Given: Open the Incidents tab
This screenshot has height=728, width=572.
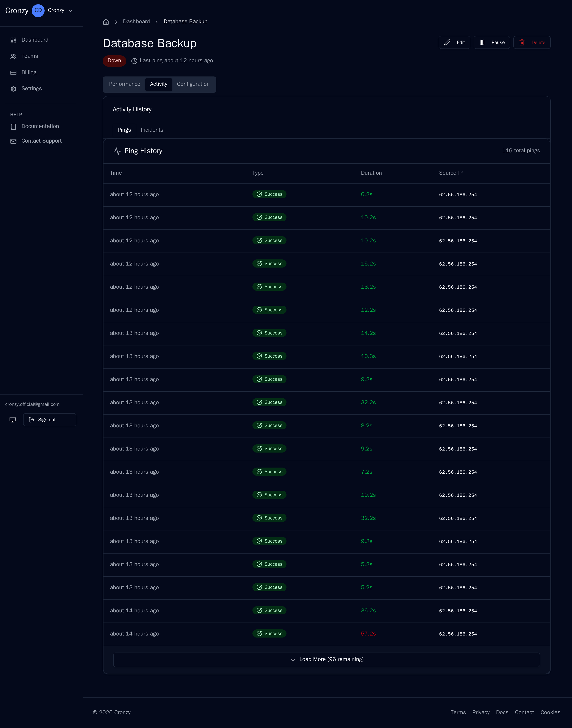Looking at the screenshot, I should pos(152,130).
